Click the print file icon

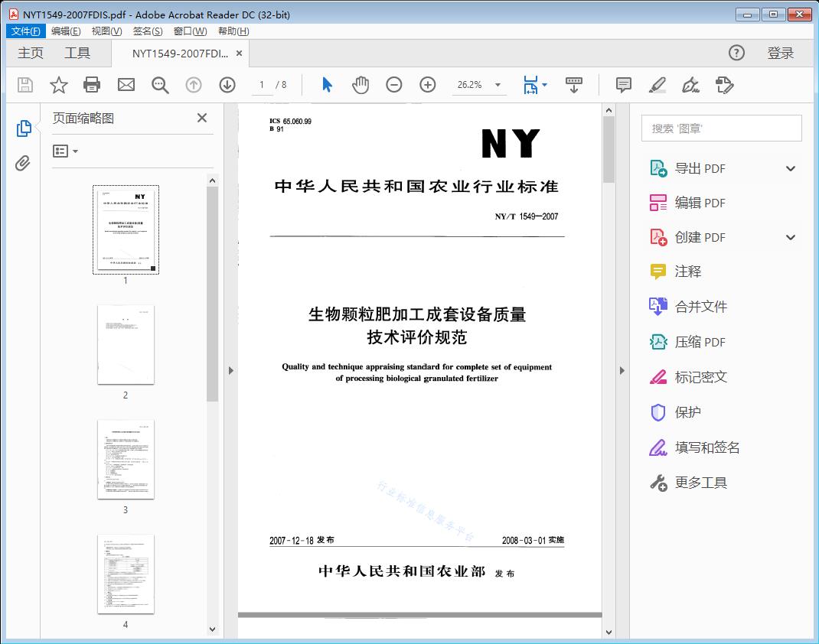pos(92,85)
